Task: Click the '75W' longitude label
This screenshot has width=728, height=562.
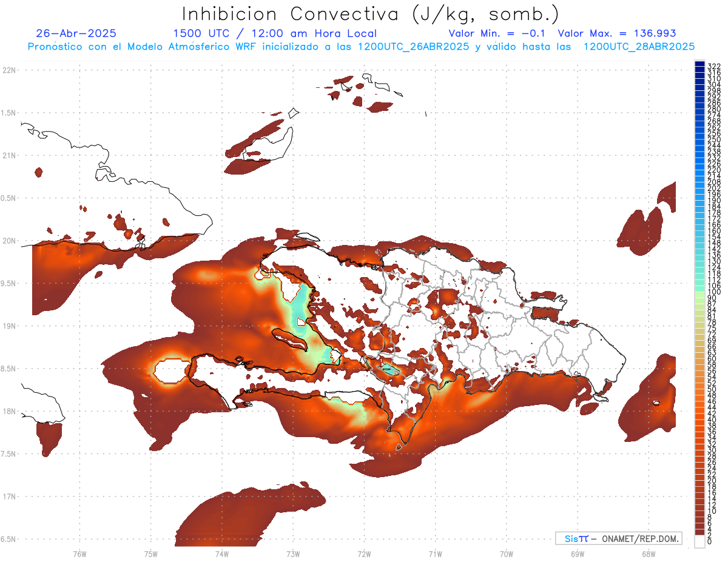Action: pyautogui.click(x=151, y=554)
